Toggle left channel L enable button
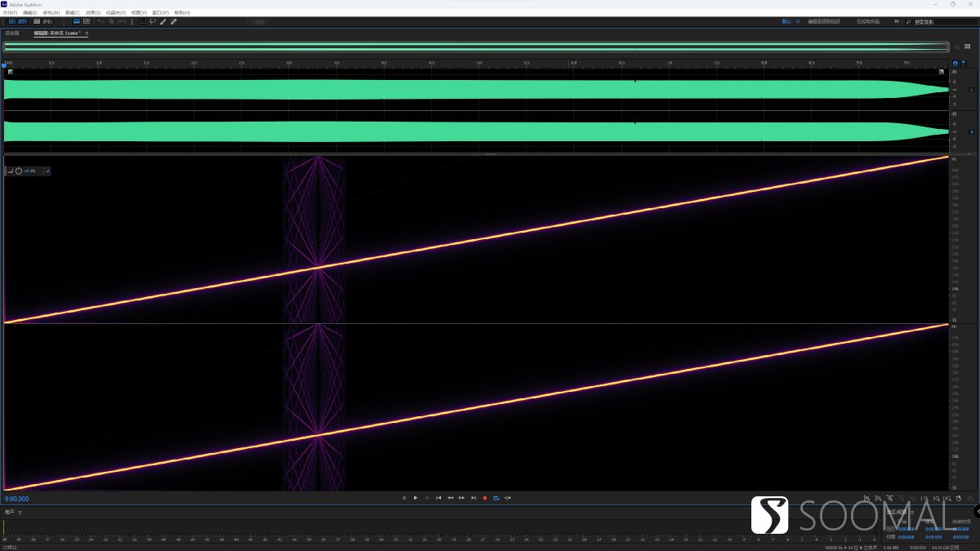Image resolution: width=980 pixels, height=551 pixels. coord(972,89)
